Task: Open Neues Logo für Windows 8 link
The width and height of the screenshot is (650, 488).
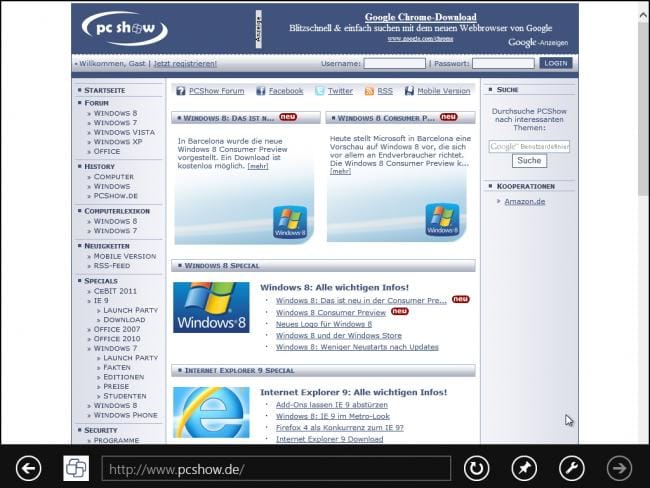Action: click(324, 324)
